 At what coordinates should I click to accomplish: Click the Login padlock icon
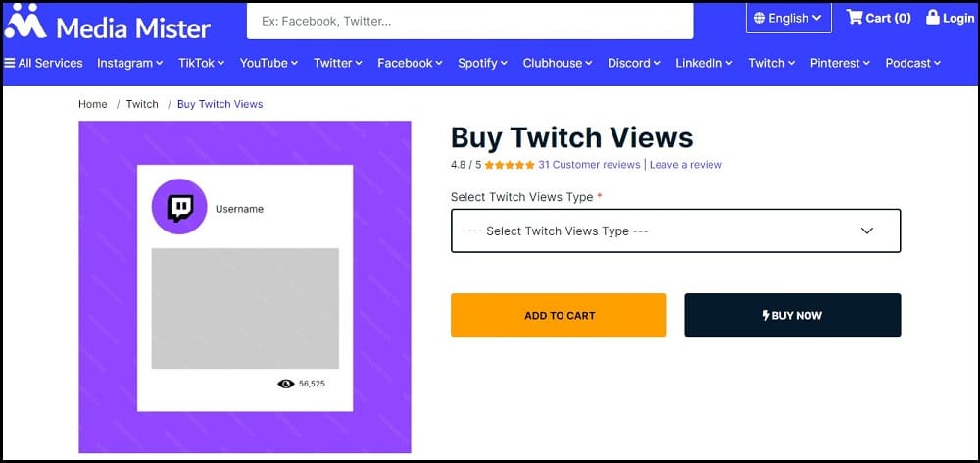(x=933, y=17)
